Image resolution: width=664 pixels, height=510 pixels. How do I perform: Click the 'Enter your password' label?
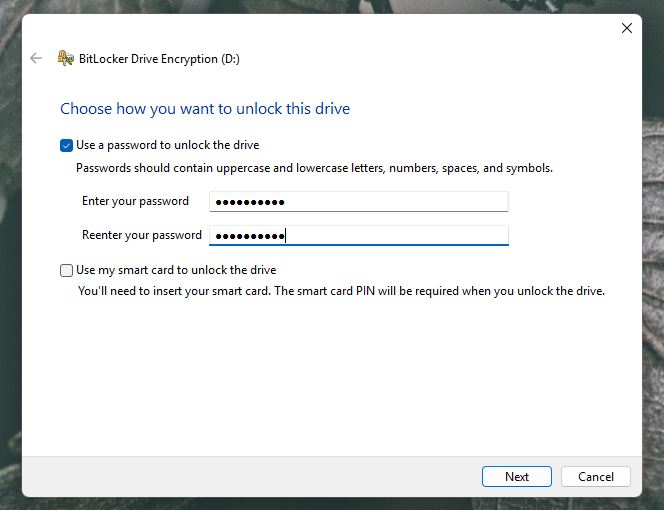(x=135, y=201)
